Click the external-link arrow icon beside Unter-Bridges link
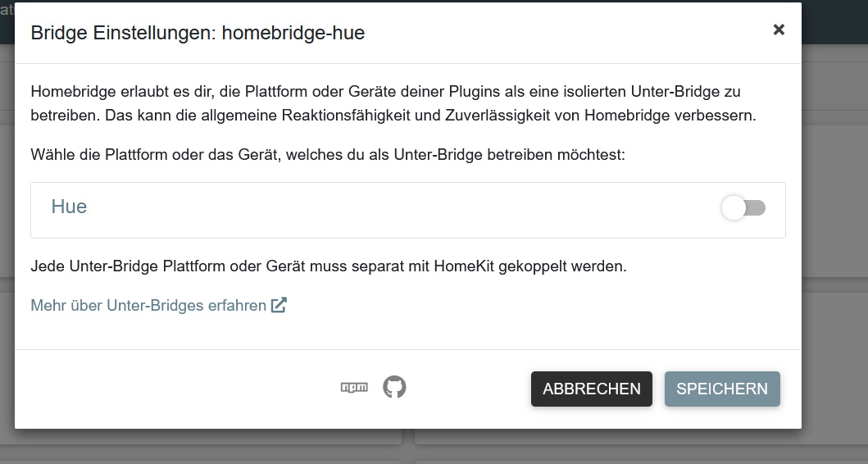 pos(279,306)
